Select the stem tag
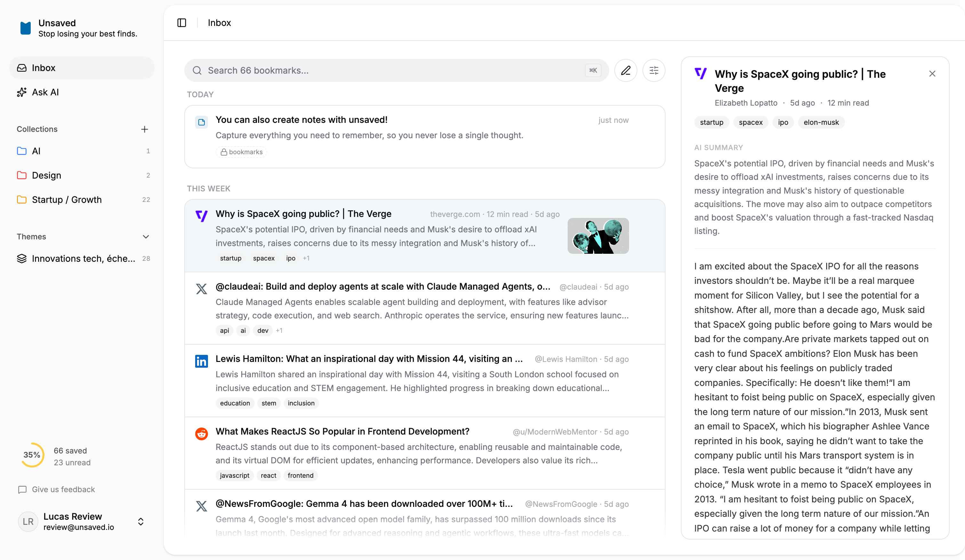The image size is (965, 560). pyautogui.click(x=269, y=403)
